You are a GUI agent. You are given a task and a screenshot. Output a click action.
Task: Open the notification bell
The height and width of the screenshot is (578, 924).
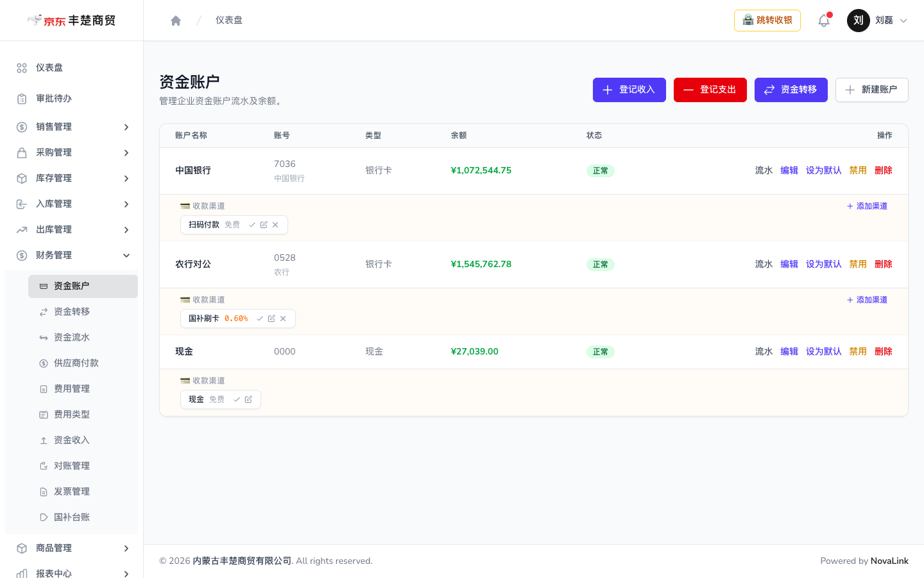pyautogui.click(x=824, y=21)
